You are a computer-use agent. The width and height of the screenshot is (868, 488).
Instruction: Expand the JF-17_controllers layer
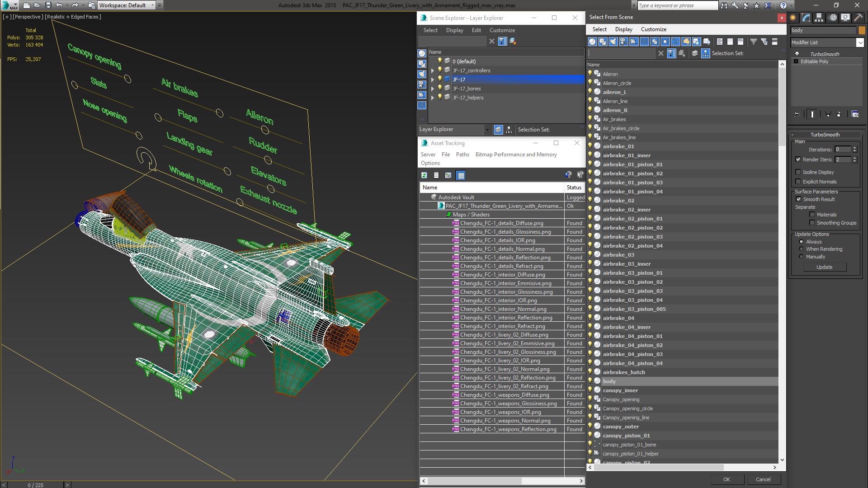[433, 70]
